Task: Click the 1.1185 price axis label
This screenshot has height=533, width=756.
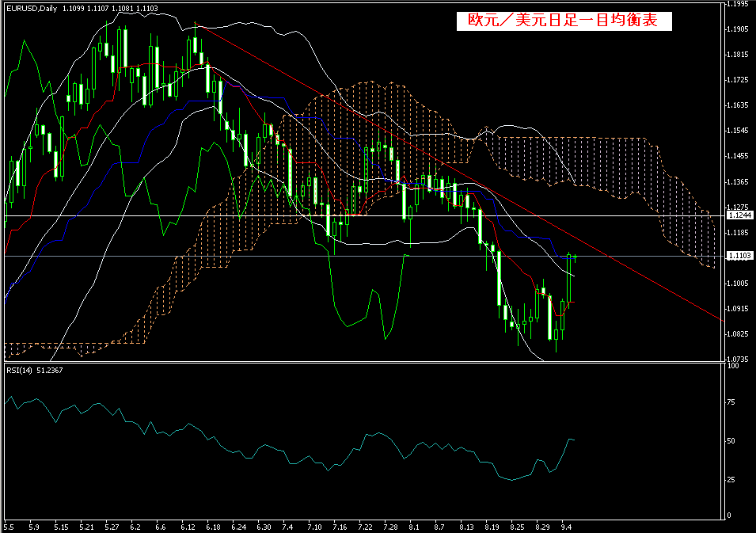Action: [x=738, y=233]
